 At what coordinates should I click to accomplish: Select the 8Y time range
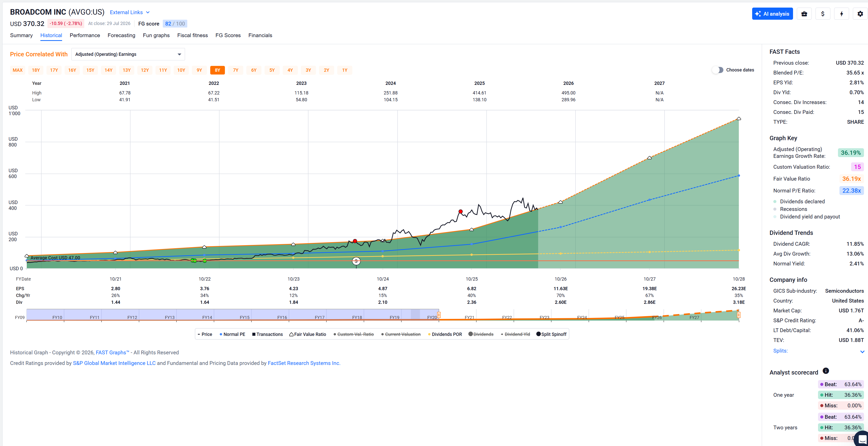tap(217, 70)
